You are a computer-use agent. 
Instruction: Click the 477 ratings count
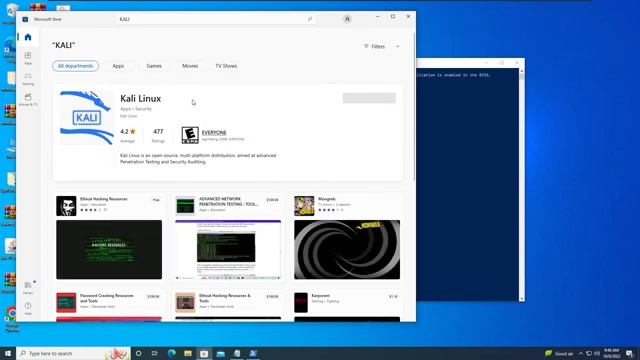pos(158,131)
